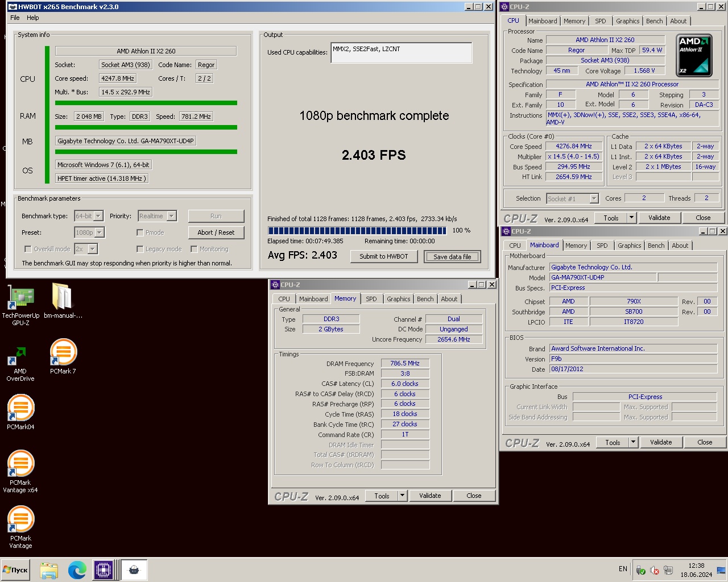728x582 pixels.
Task: Launch PCMark 7 desktop shortcut
Action: point(63,356)
